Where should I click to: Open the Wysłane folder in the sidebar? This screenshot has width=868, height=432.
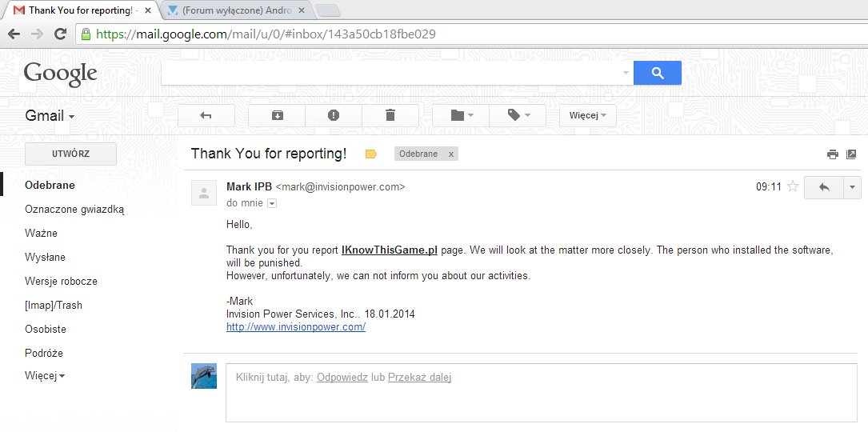pyautogui.click(x=45, y=258)
